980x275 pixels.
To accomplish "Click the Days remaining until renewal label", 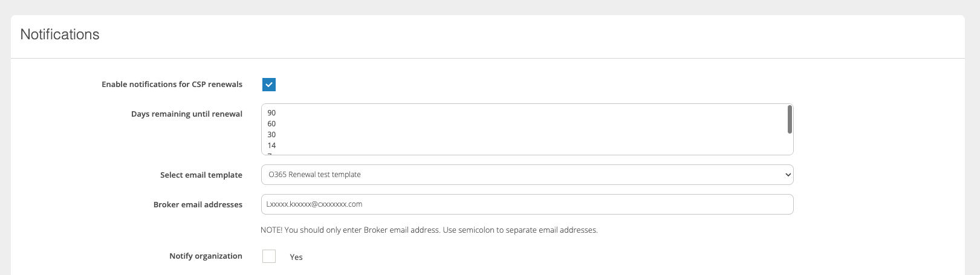I will click(186, 114).
